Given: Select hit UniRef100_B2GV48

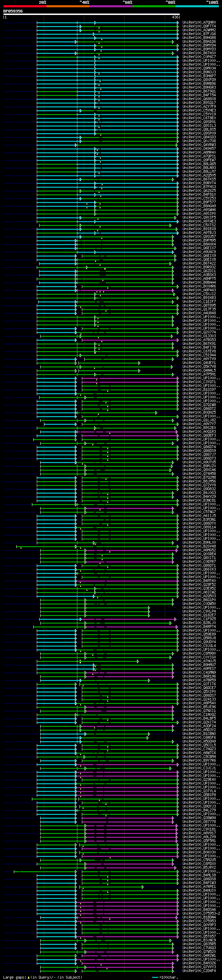Looking at the screenshot, I should pyautogui.click(x=199, y=546).
